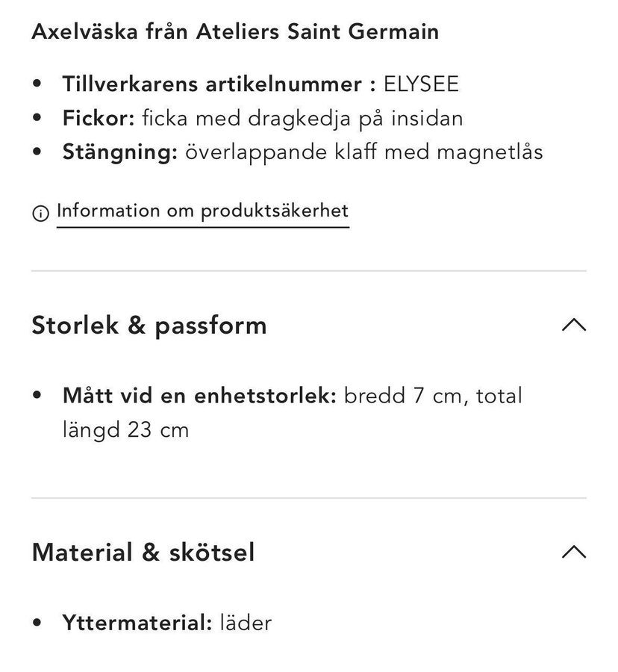Screen dimensions: 618x672
Task: Click the Yttermaterial label
Action: (x=137, y=623)
